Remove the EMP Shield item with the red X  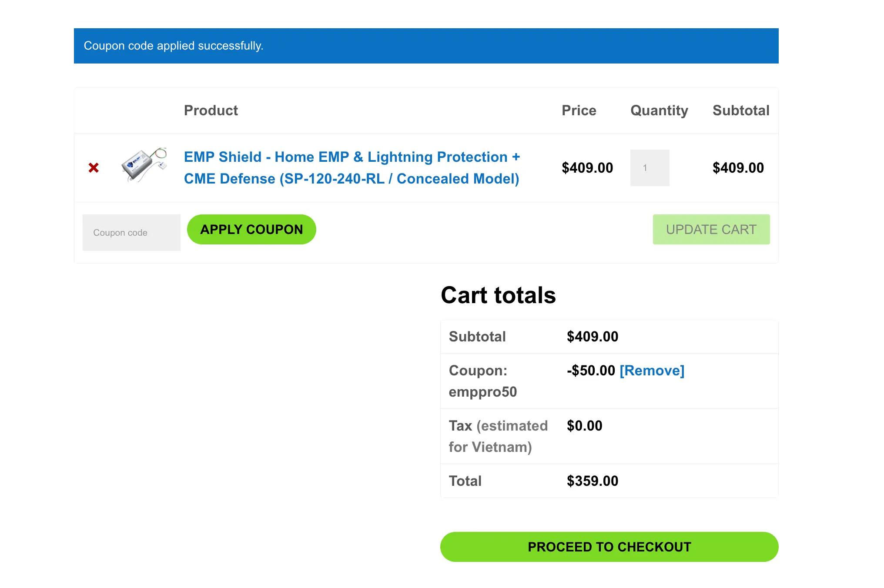point(93,168)
